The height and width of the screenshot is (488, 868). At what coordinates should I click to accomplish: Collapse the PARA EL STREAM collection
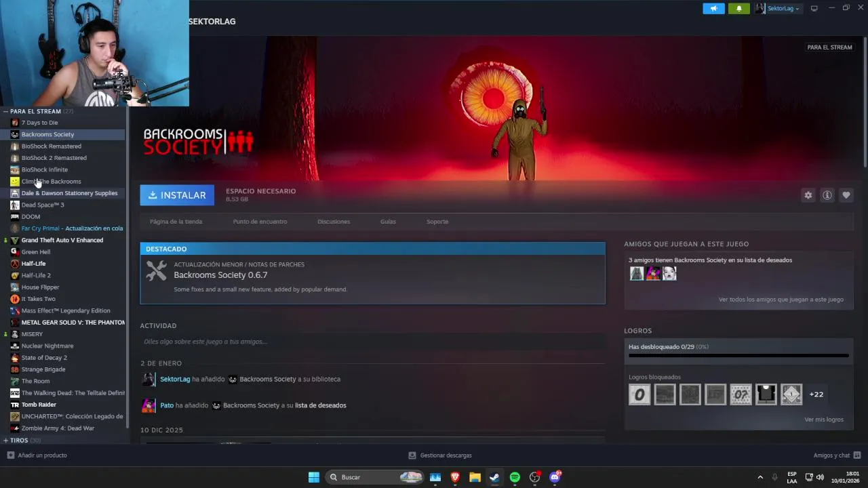[5, 111]
